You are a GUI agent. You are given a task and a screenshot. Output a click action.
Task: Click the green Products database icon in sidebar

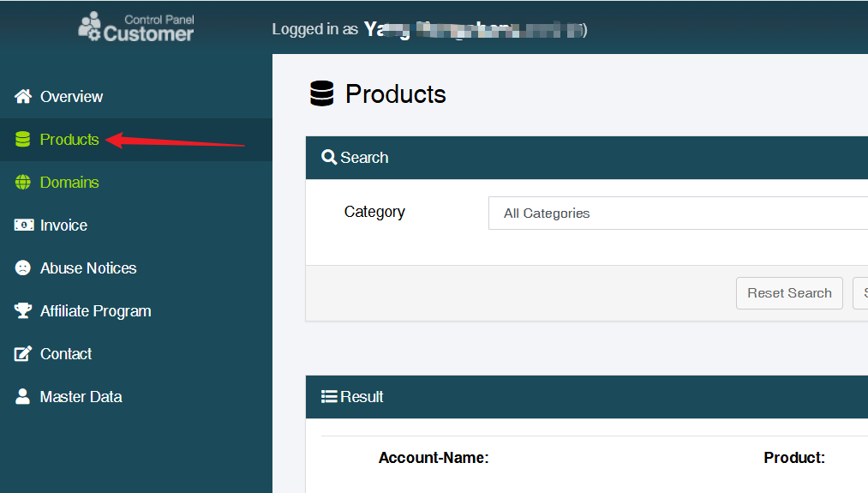[x=22, y=140]
